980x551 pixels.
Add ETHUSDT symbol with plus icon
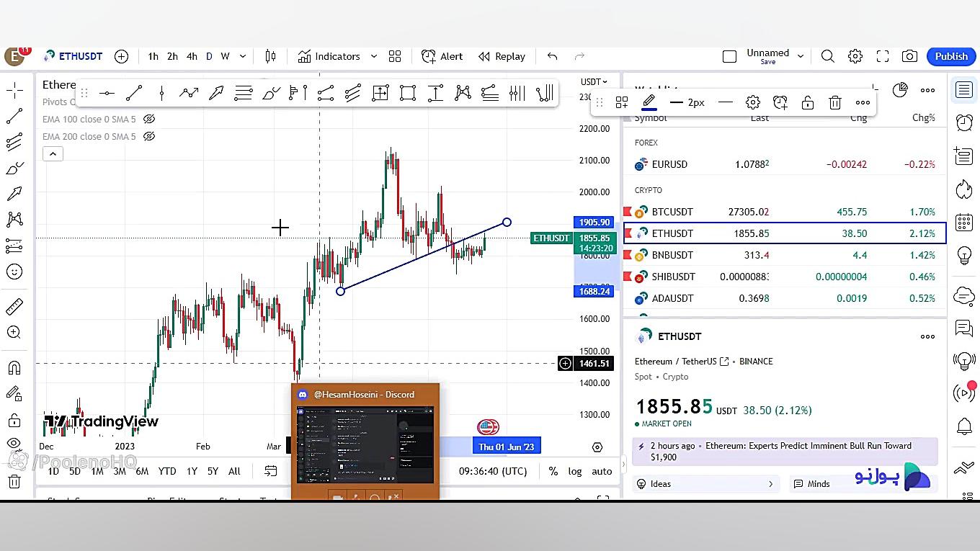[122, 56]
